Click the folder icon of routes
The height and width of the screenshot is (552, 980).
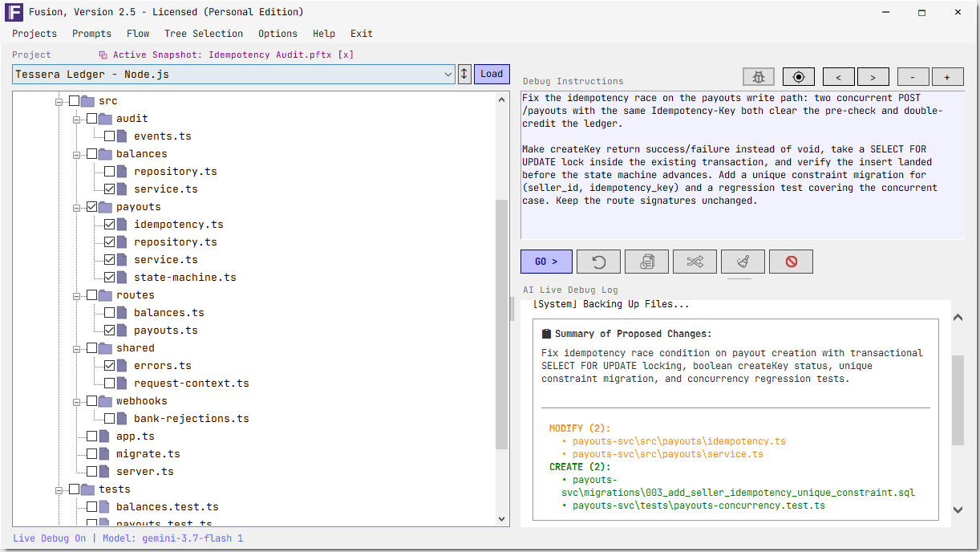105,295
